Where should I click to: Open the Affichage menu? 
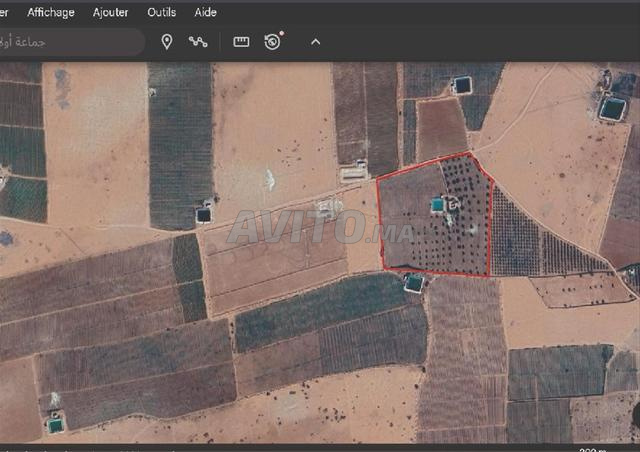(x=50, y=12)
